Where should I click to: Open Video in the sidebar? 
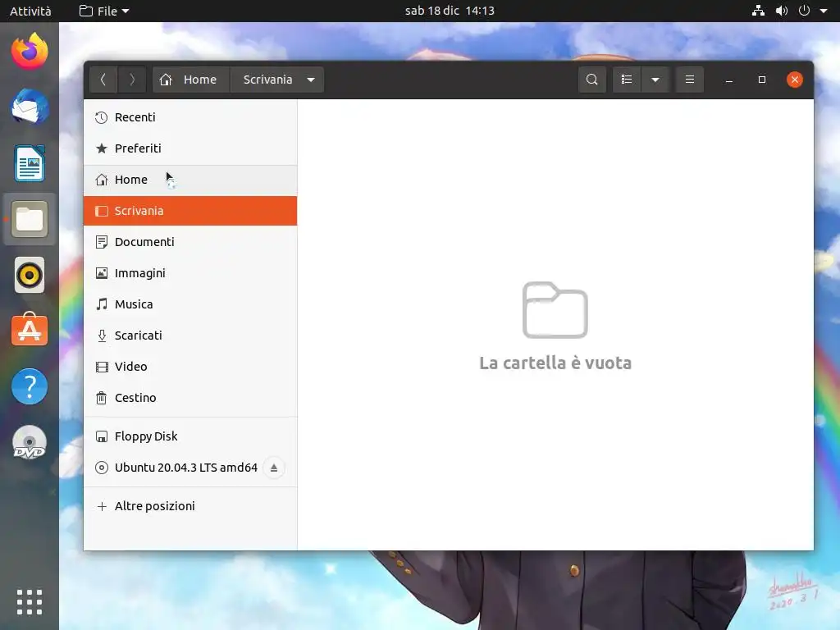tap(190, 367)
